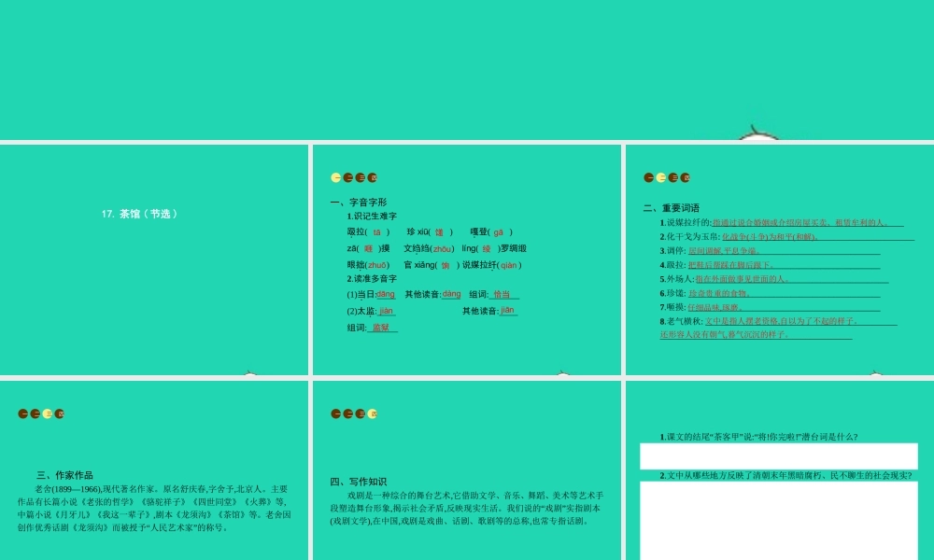The height and width of the screenshot is (560, 934).
Task: Click the entry '嘎登( gā )'
Action: click(491, 232)
